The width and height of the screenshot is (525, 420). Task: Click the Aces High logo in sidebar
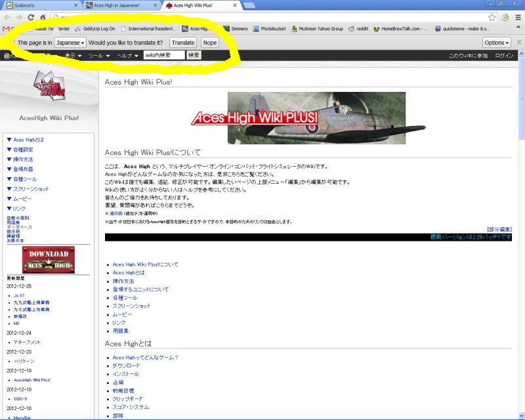coord(50,85)
